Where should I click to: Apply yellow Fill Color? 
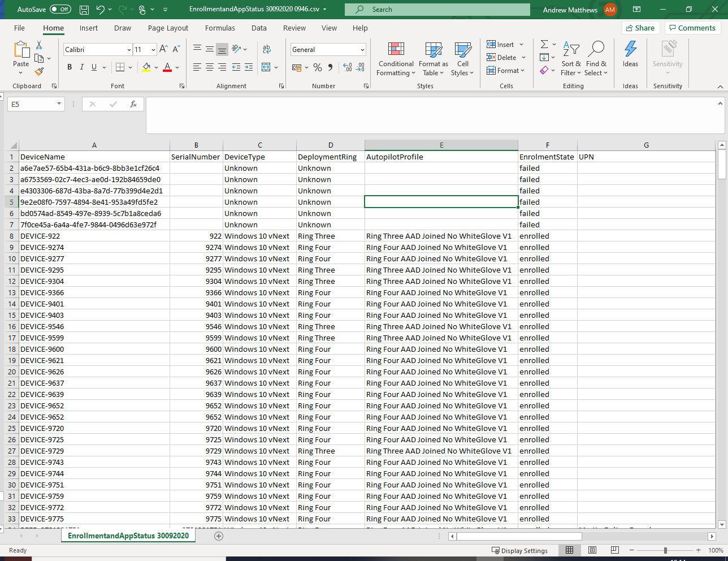point(147,67)
